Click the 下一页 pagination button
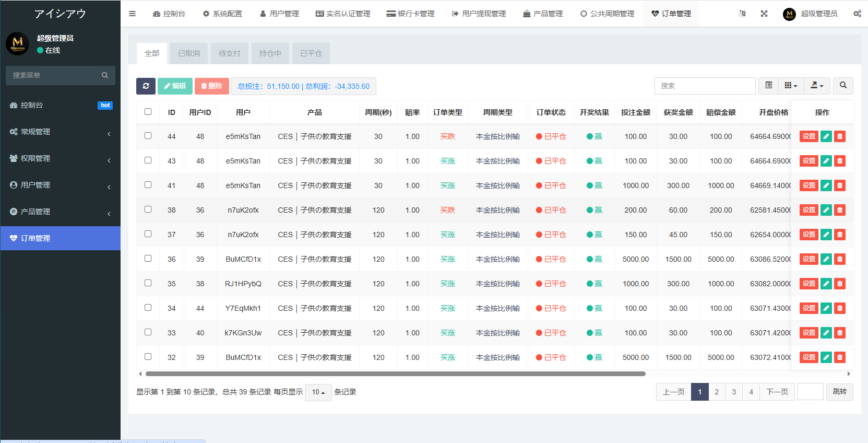 click(x=777, y=392)
